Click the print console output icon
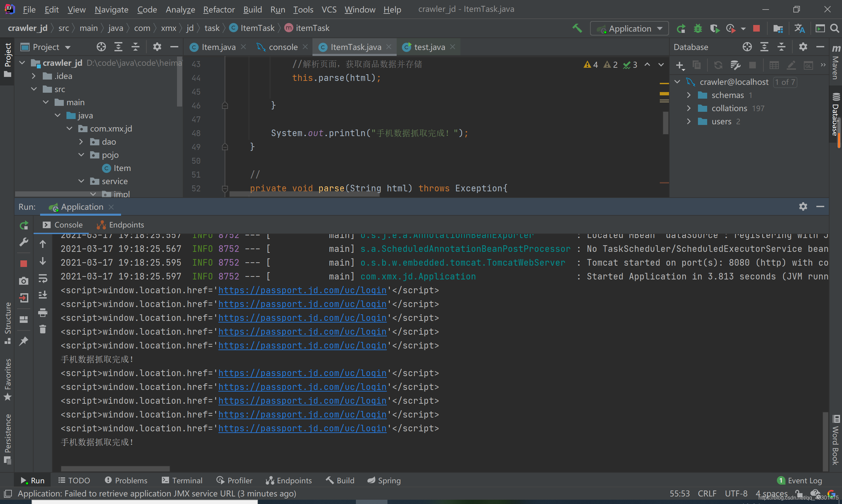This screenshot has width=842, height=504. click(42, 312)
